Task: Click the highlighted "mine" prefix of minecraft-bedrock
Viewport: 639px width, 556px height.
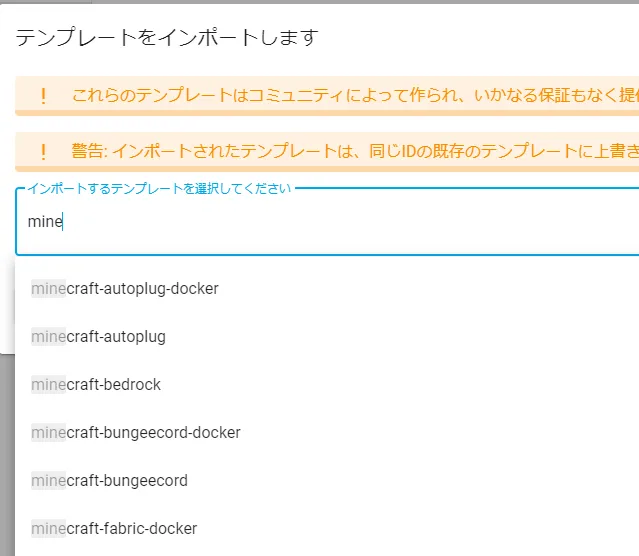Action: pos(48,385)
